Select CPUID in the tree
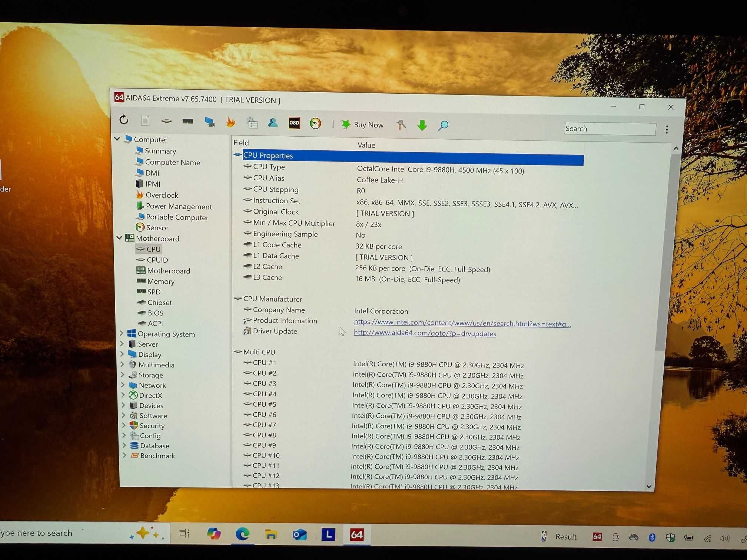This screenshot has width=747, height=560. pos(157,260)
